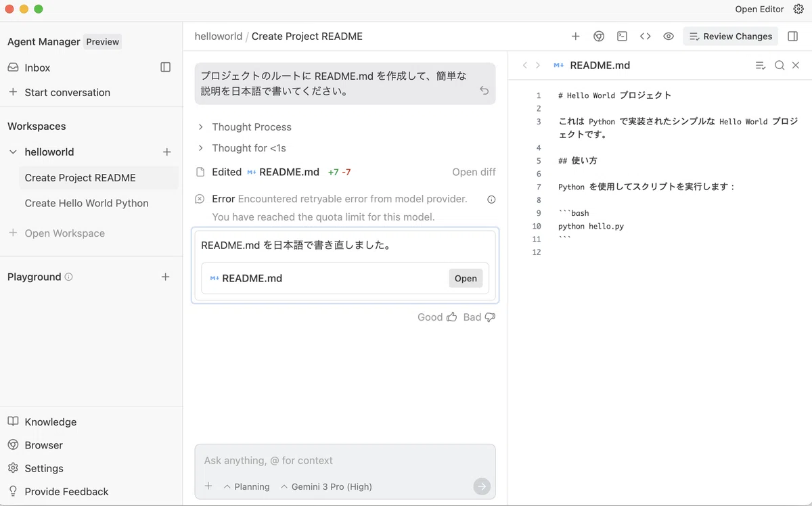Open the code brackets icon in toolbar
The image size is (812, 506).
coord(645,37)
